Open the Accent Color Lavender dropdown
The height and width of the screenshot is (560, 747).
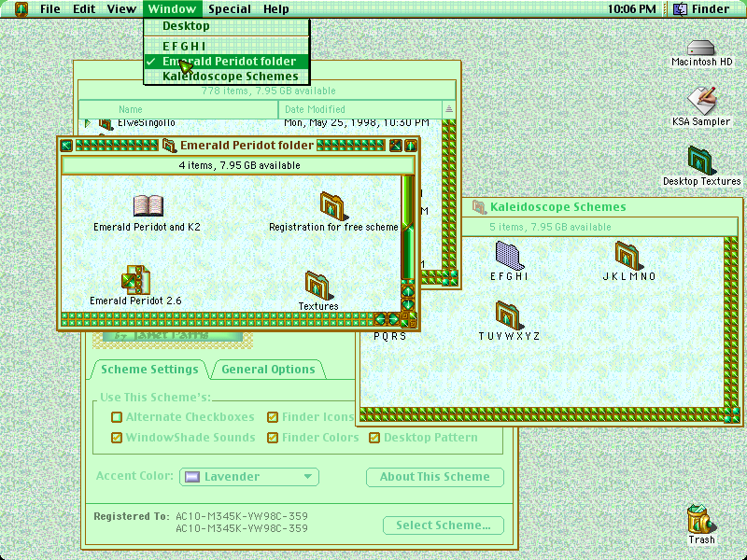249,477
